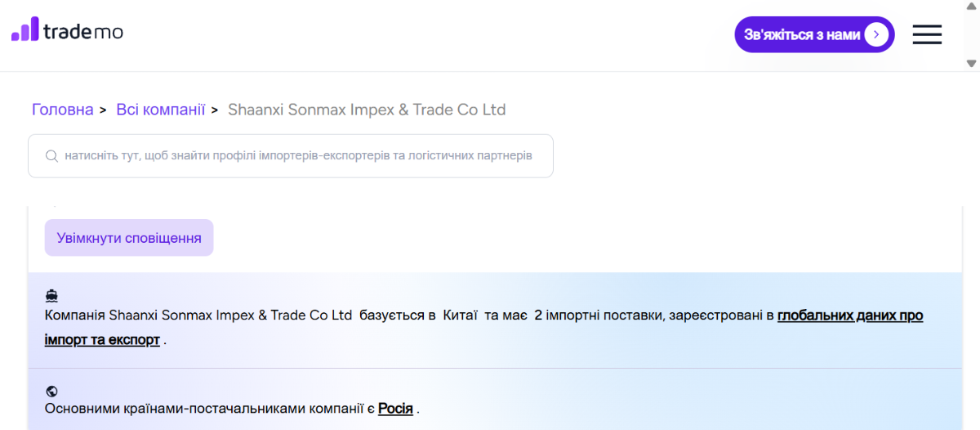Open the hamburger menu
The height and width of the screenshot is (430, 980).
tap(927, 34)
